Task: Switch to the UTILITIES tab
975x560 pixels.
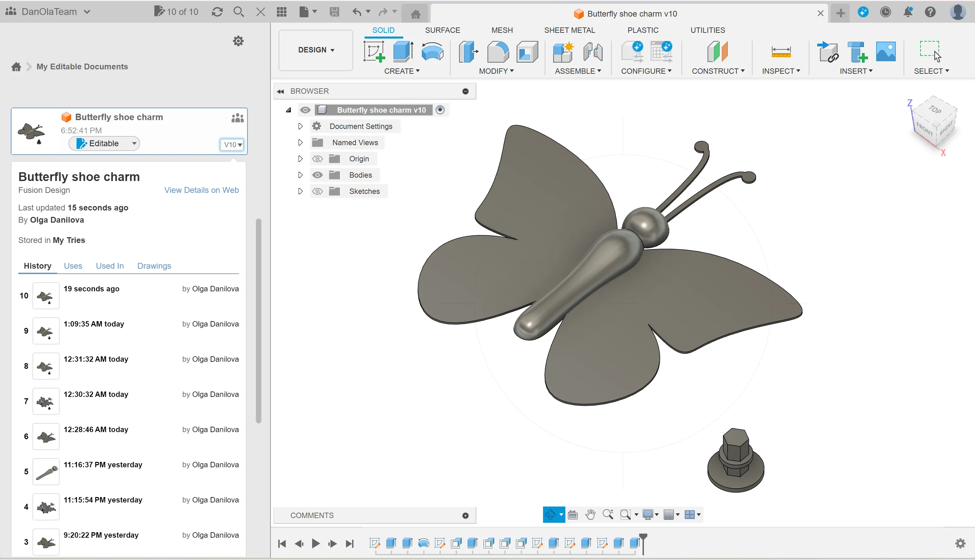Action: point(708,30)
